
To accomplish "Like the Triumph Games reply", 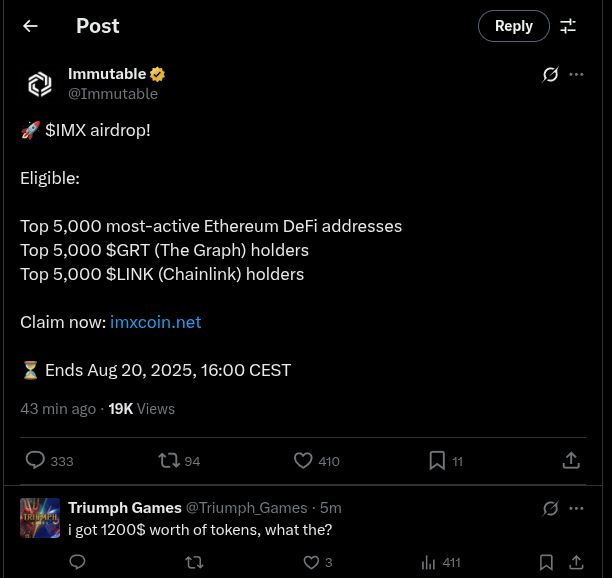I will (311, 562).
